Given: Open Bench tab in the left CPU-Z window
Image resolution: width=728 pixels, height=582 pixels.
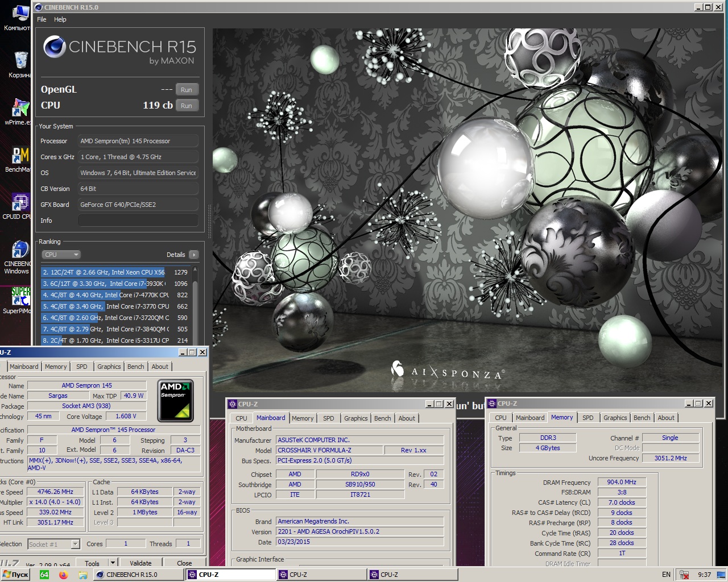Looking at the screenshot, I should click(135, 367).
